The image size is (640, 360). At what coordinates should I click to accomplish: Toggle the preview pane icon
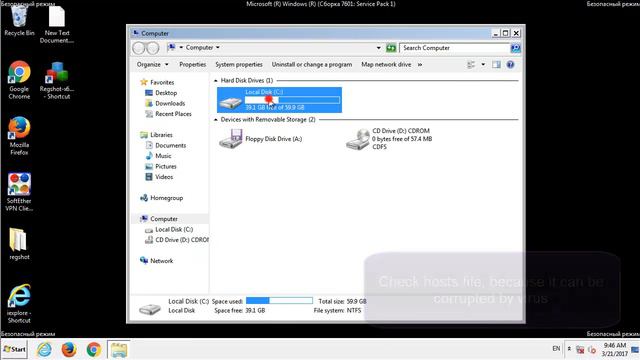click(x=496, y=64)
